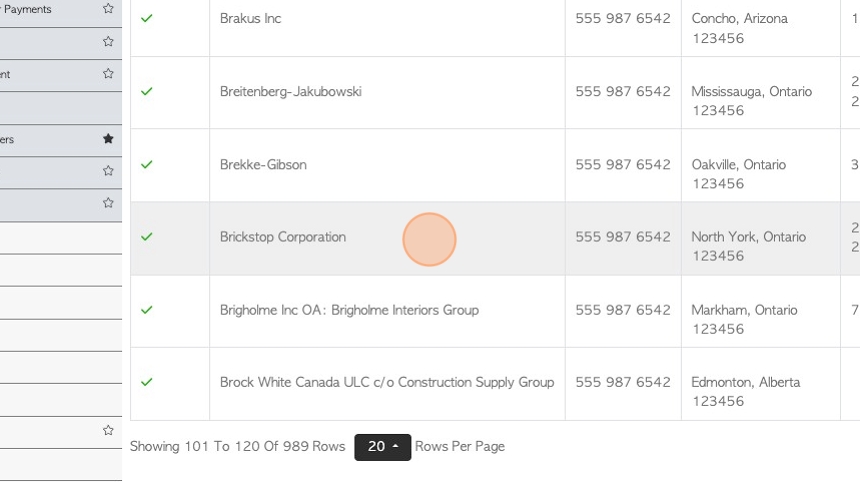Click the green checkmark for Breitenberg-Jakubowski
Image resolution: width=860 pixels, height=482 pixels.
(146, 92)
